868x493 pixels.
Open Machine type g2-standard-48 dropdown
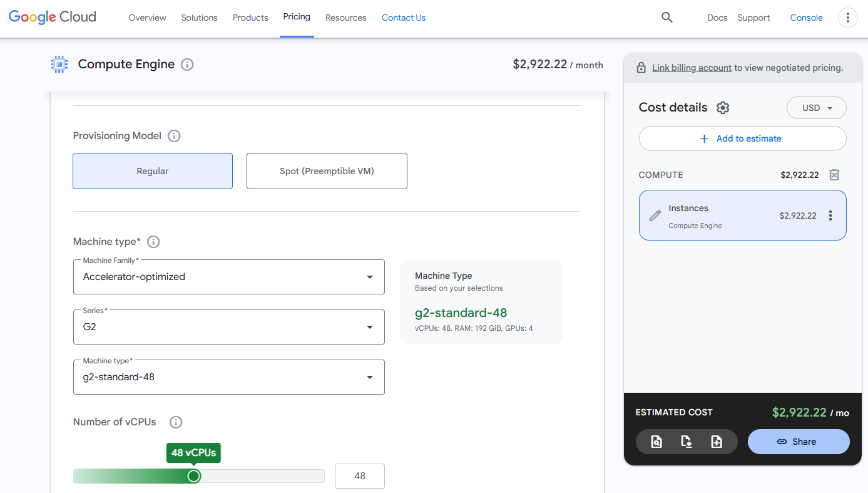[x=229, y=377]
